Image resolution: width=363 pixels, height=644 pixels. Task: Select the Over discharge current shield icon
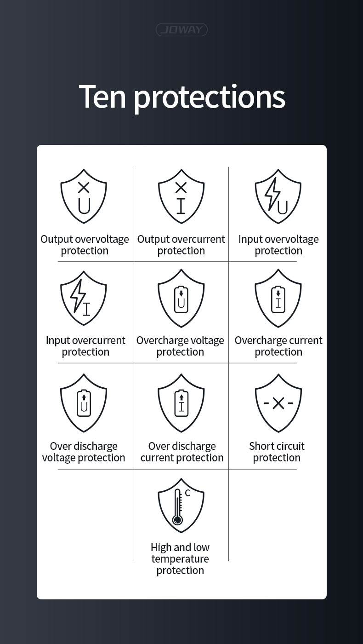181,403
